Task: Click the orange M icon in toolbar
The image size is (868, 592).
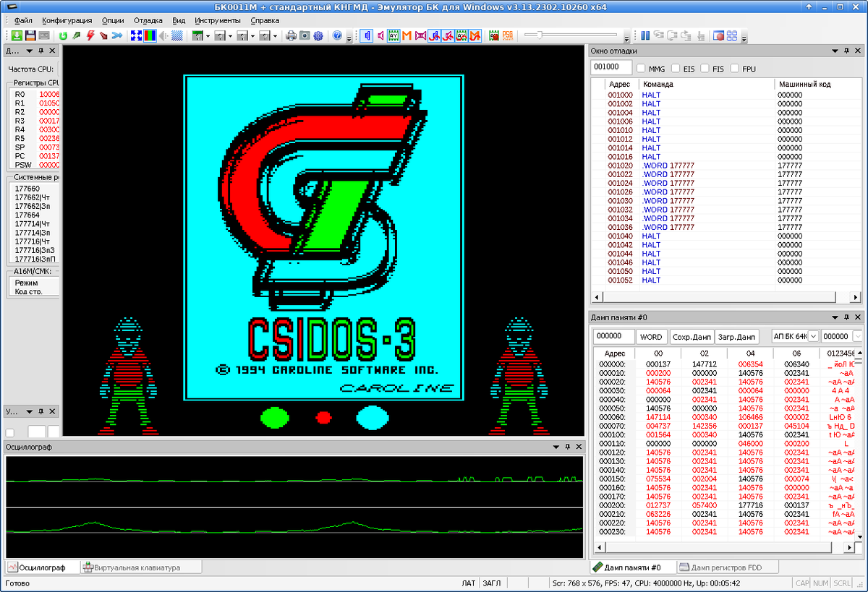Action: click(407, 35)
